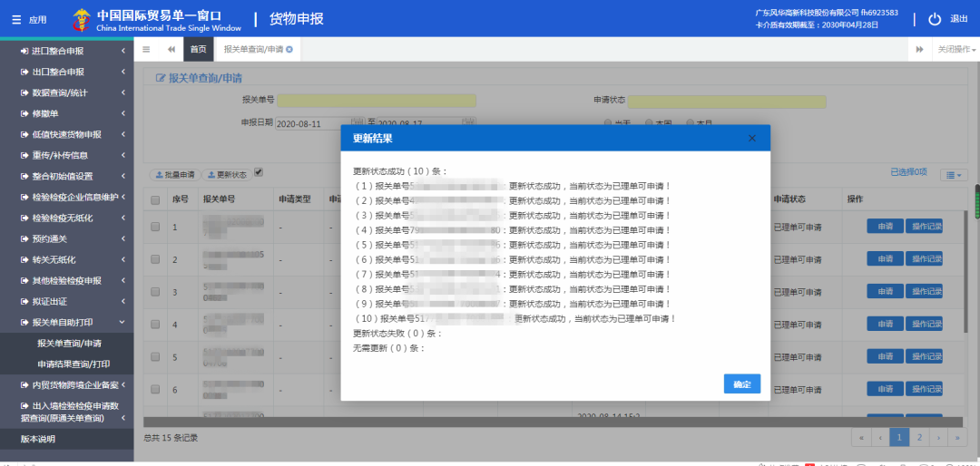Open 其他检验检疫申报 menu
Screen dimensions: 980x466
[67, 280]
